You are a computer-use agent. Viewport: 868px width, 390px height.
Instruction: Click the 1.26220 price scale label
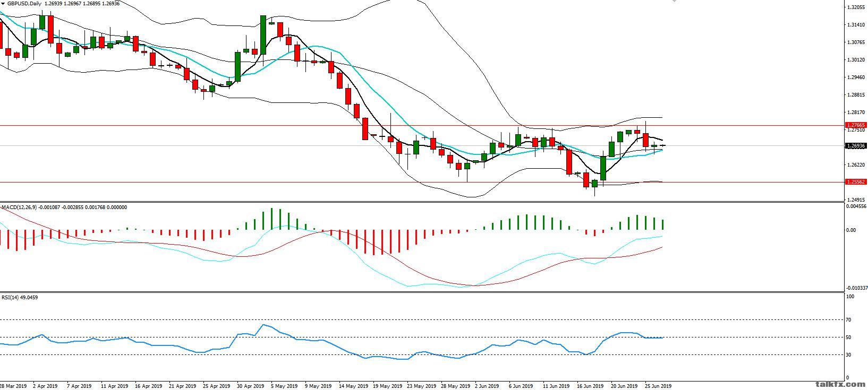(x=856, y=165)
